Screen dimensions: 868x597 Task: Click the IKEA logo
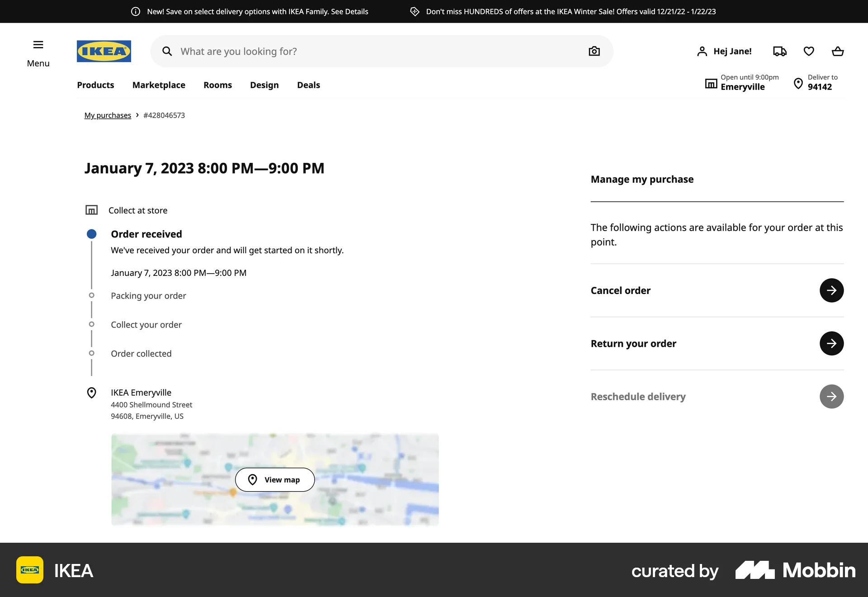104,51
